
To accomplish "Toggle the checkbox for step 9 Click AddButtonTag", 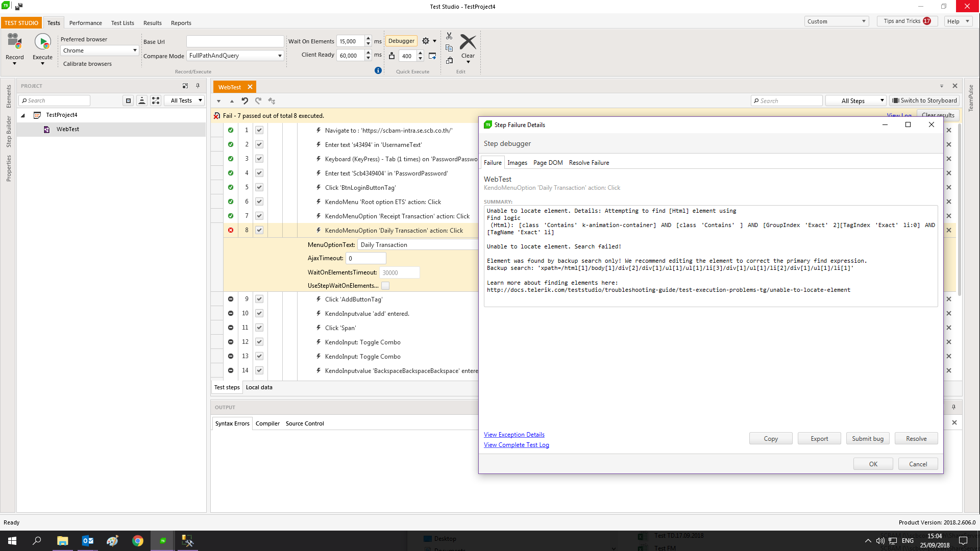I will [259, 299].
